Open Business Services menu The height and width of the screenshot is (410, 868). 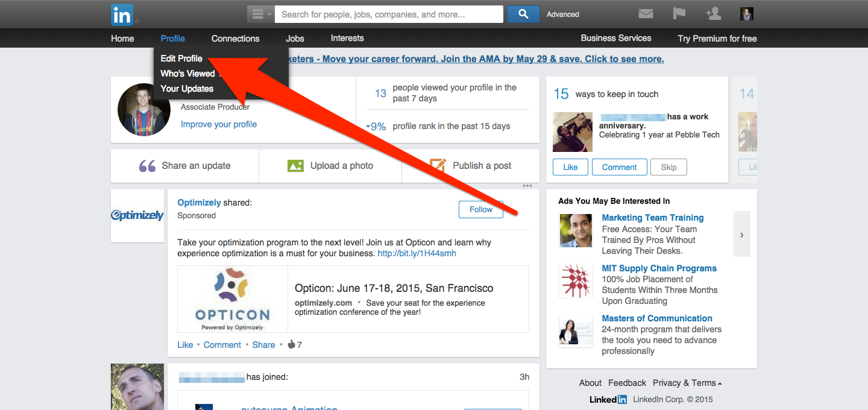pyautogui.click(x=616, y=38)
